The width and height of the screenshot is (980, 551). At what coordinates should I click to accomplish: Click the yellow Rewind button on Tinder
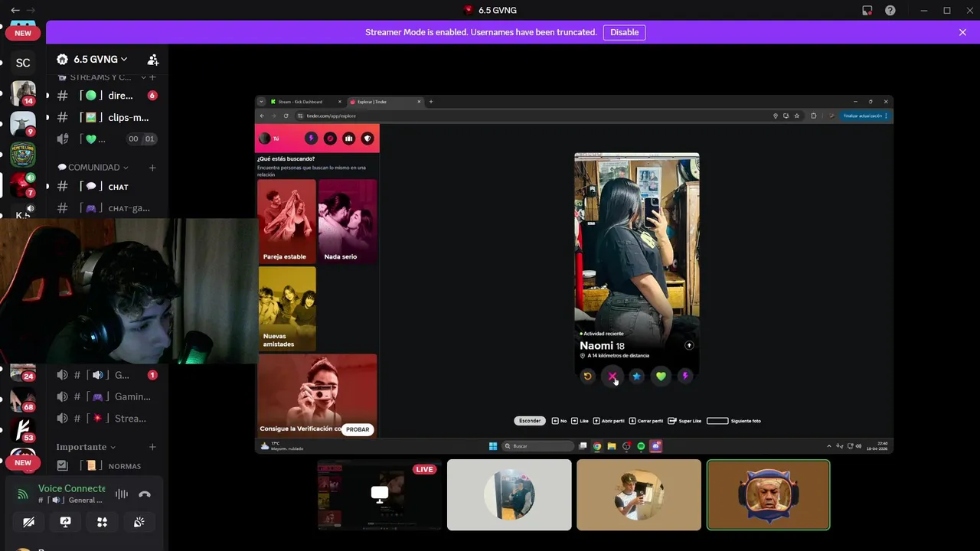(x=587, y=376)
